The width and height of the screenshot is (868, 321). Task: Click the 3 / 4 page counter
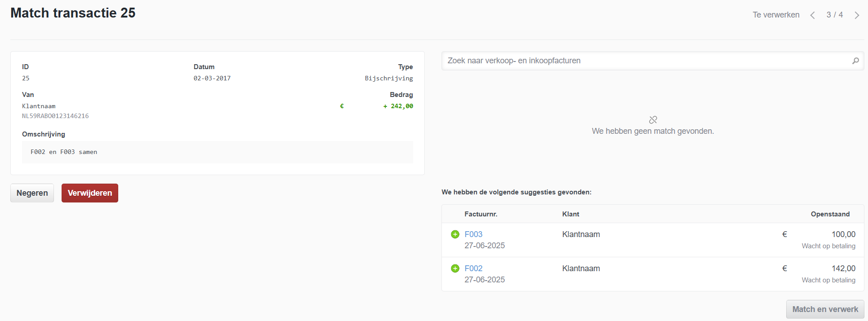click(x=834, y=15)
